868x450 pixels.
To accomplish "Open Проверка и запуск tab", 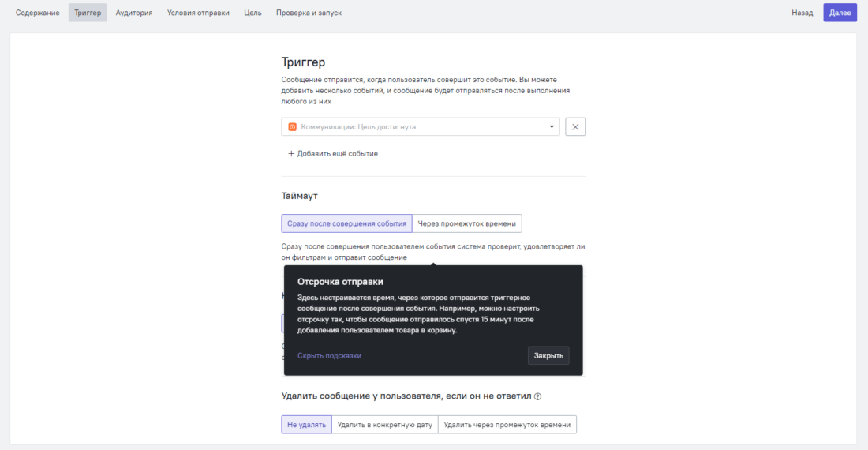I will (309, 13).
